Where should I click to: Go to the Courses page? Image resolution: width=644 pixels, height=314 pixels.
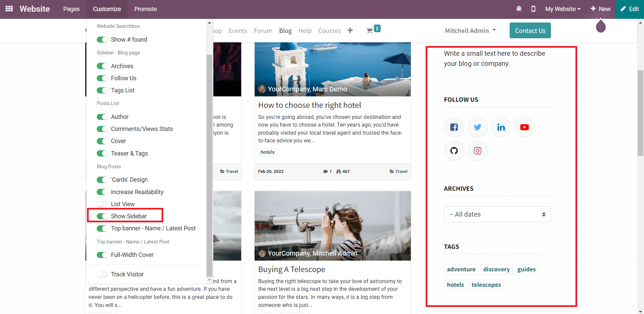tap(330, 31)
